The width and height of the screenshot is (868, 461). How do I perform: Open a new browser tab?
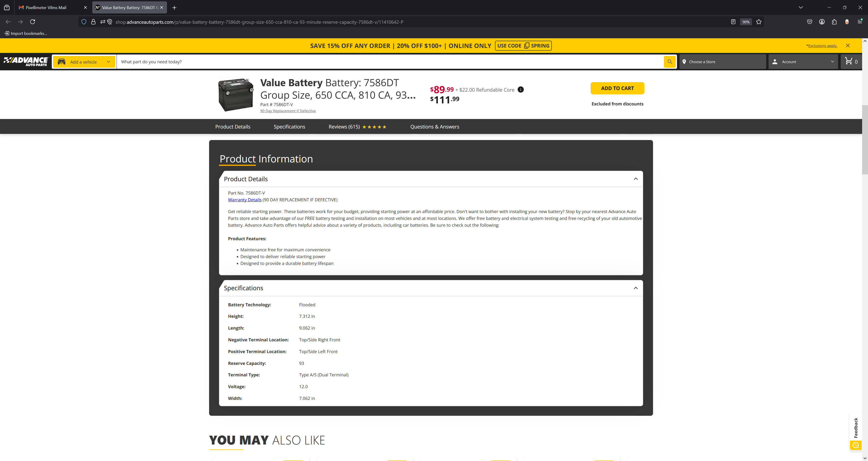click(174, 7)
